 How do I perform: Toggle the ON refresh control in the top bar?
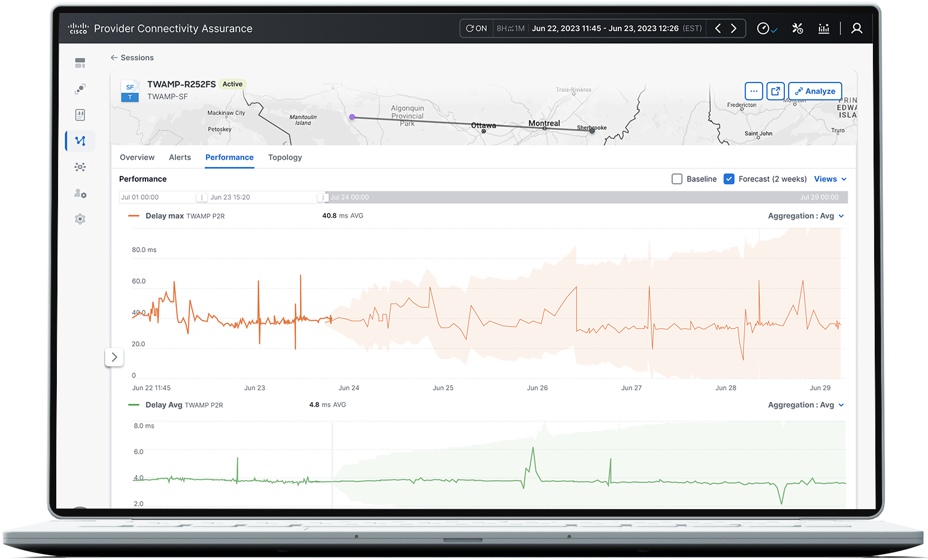coord(475,28)
